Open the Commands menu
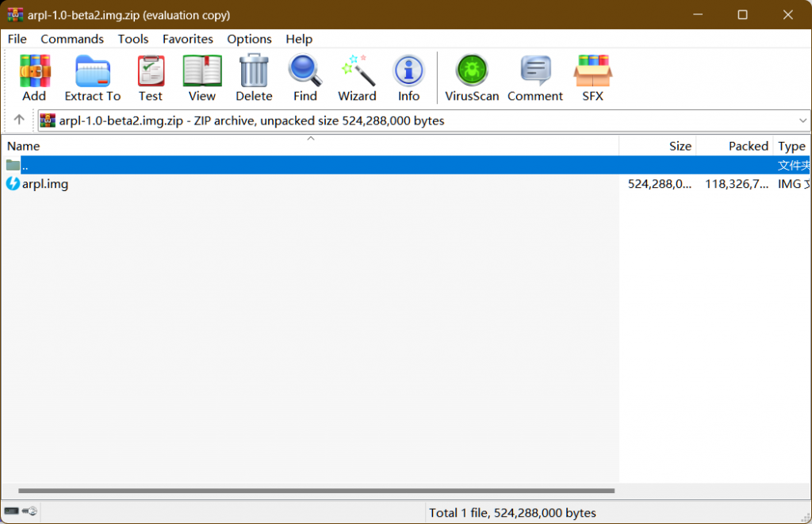 click(72, 39)
